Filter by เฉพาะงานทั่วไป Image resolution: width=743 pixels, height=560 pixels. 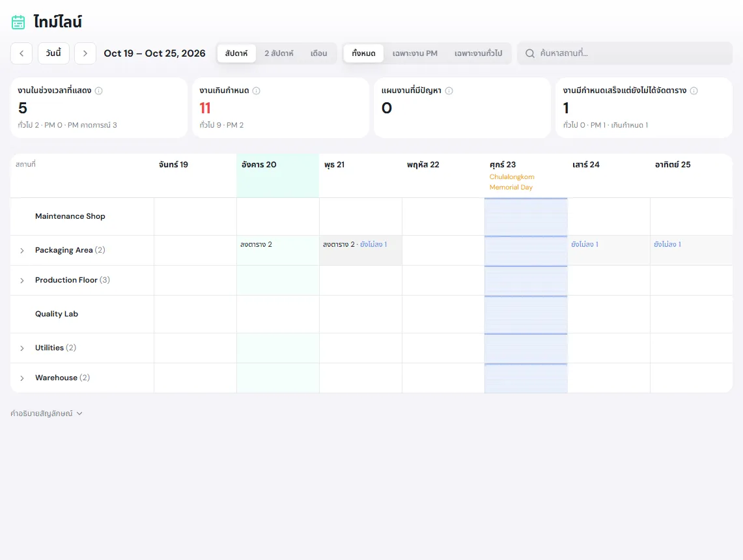click(478, 53)
